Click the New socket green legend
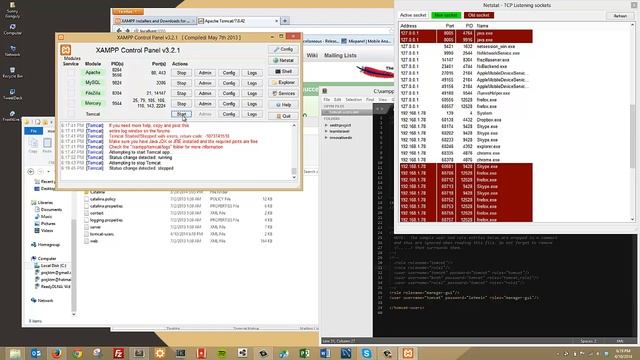640x360 pixels. click(446, 15)
